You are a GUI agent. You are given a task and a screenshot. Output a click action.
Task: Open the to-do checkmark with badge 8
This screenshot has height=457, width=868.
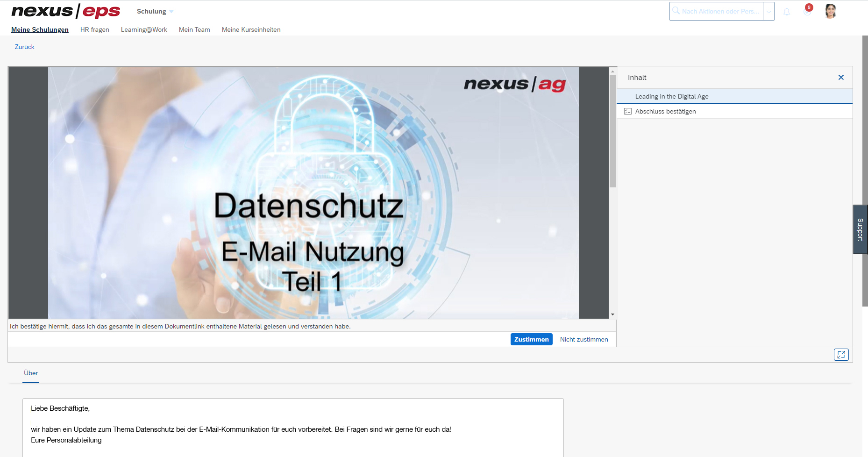pos(807,11)
